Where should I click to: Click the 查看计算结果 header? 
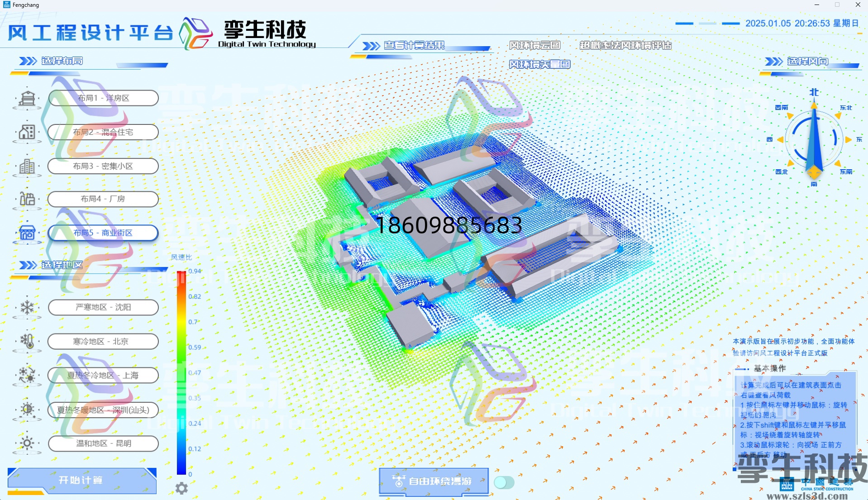point(414,45)
